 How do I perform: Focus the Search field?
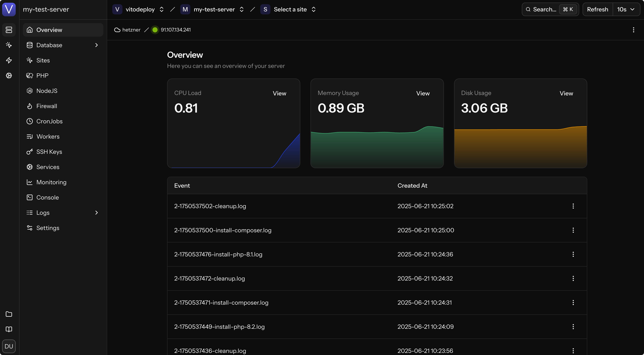[x=550, y=9]
